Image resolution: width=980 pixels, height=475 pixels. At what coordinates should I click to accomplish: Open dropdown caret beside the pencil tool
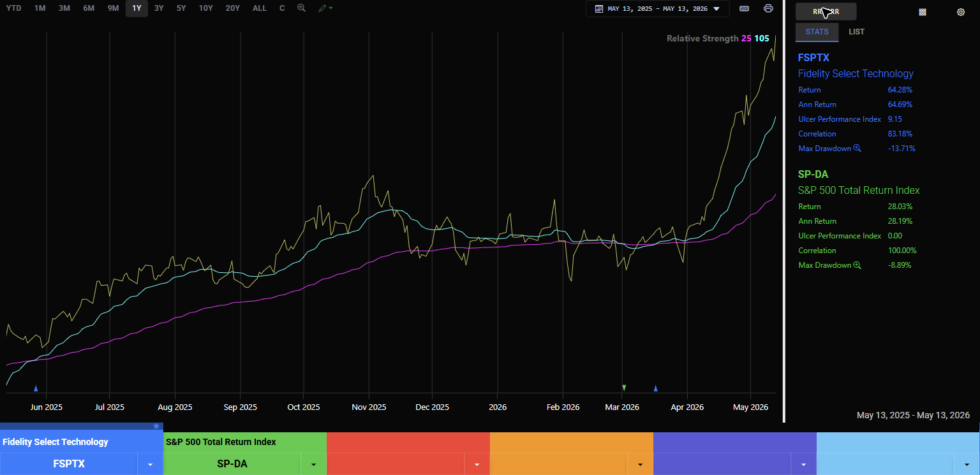point(330,8)
